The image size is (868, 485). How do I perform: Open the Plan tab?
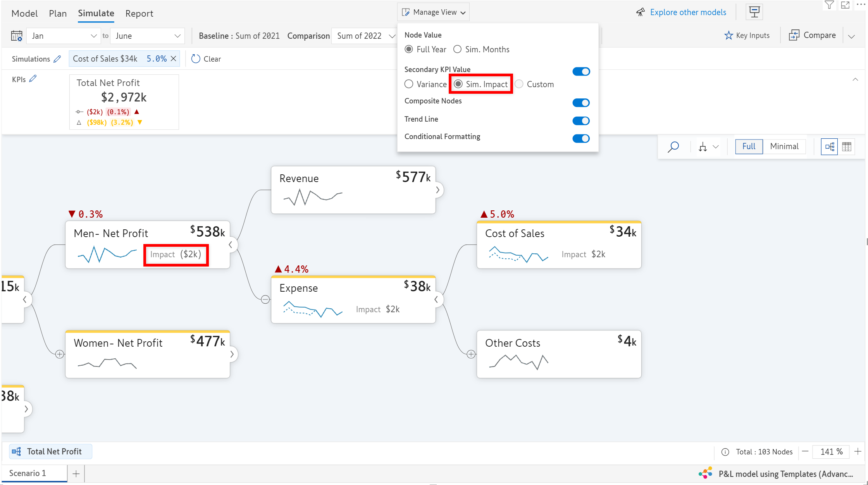[x=58, y=14]
